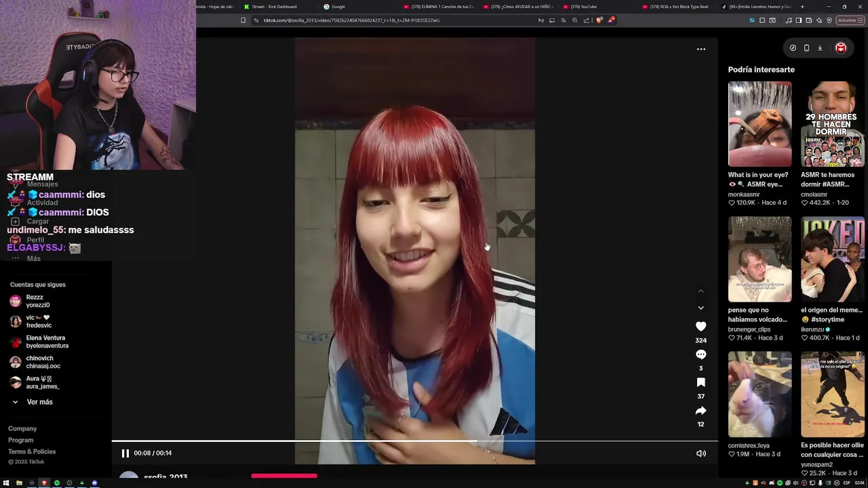Open 'el origen del meme' video thumbnail
The image size is (868, 488).
pyautogui.click(x=832, y=259)
